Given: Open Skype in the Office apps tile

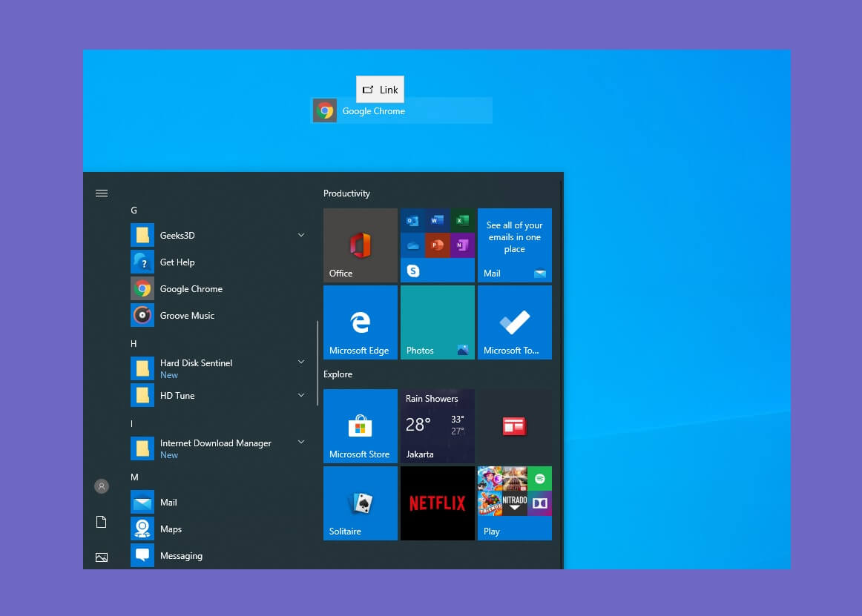Looking at the screenshot, I should pos(413,271).
